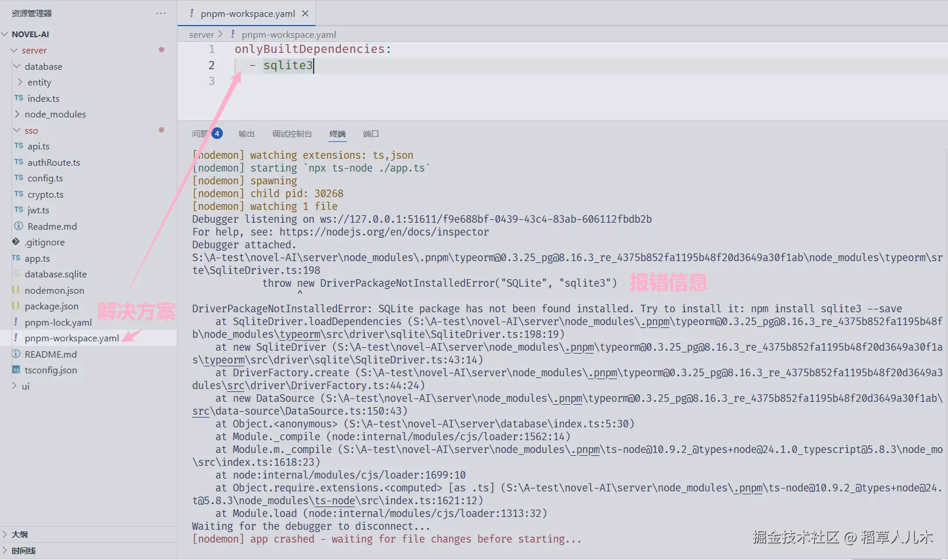948x560 pixels.
Task: Expand the ui folder
Action: tap(14, 386)
